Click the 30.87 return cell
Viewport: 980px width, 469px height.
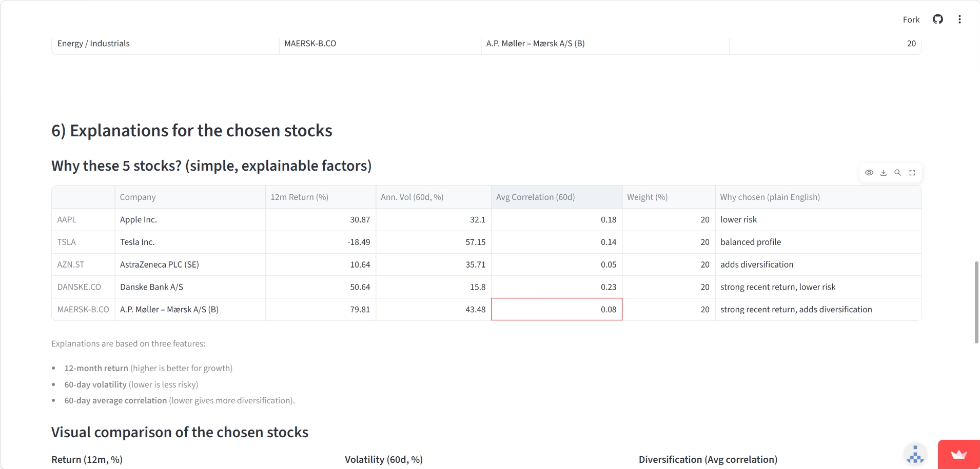pyautogui.click(x=321, y=219)
